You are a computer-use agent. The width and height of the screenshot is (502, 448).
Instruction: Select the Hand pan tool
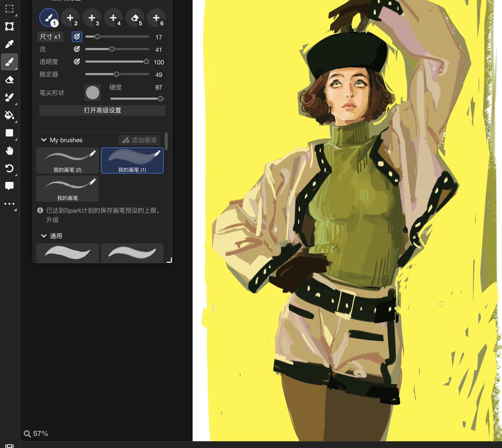pos(9,151)
